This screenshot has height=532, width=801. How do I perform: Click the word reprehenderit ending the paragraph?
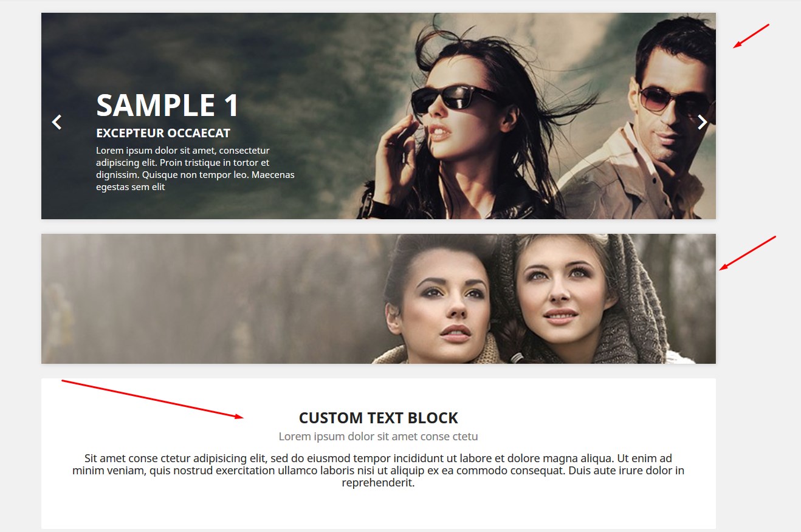(x=378, y=483)
